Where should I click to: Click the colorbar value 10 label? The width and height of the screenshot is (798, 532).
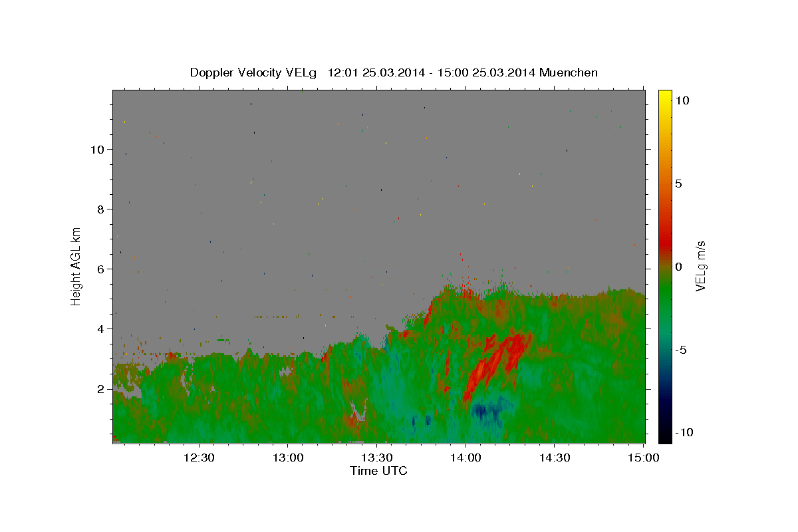pos(682,100)
